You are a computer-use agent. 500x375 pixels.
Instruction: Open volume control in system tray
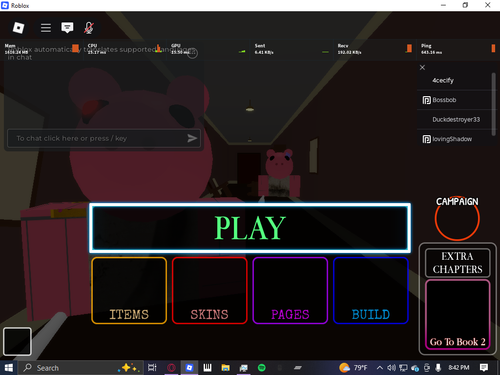391,368
